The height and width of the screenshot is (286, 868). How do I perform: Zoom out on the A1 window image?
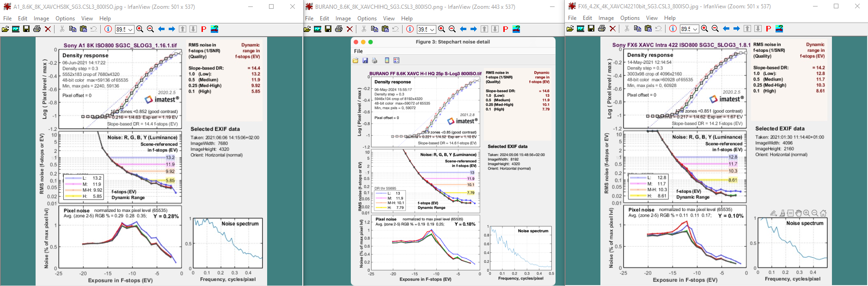[150, 29]
